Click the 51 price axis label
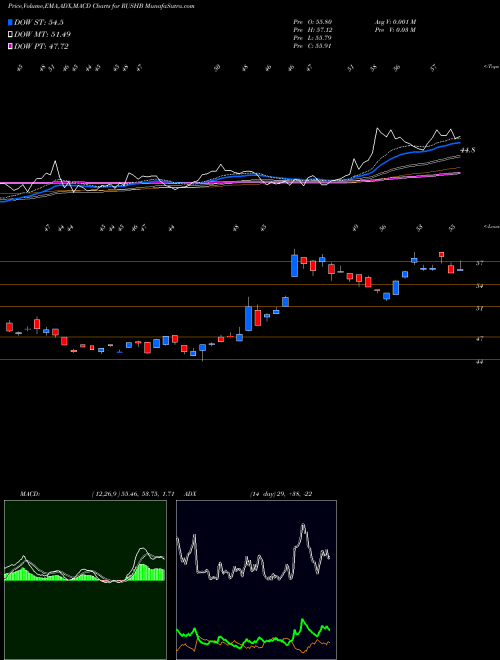 tap(479, 308)
